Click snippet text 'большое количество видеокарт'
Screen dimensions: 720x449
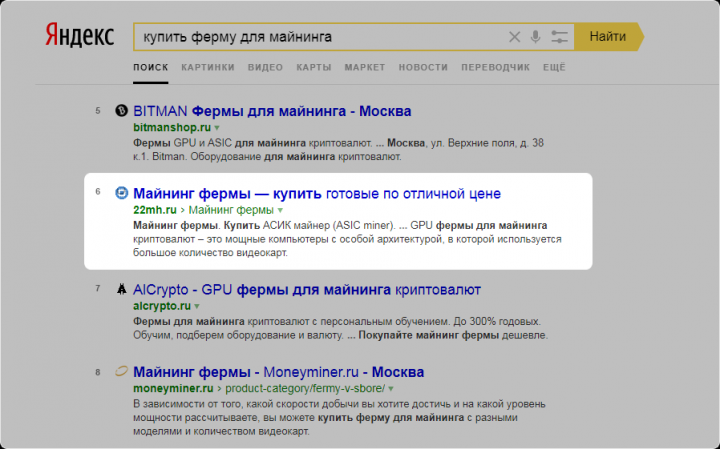tap(210, 253)
